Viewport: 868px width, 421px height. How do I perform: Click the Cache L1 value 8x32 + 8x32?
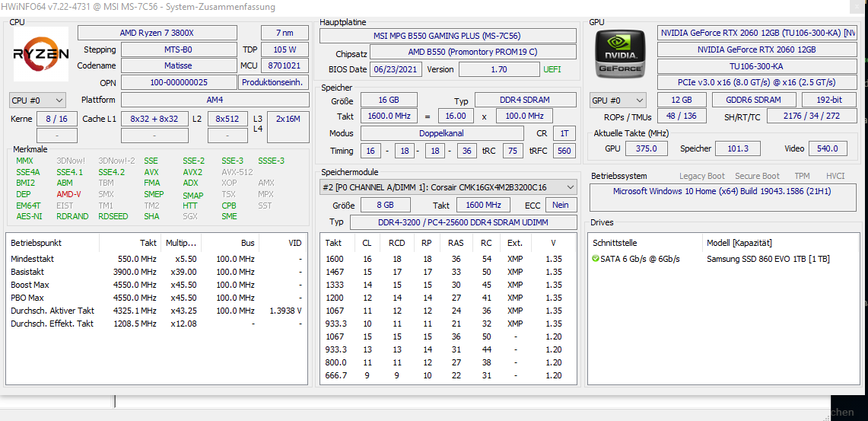tap(154, 119)
